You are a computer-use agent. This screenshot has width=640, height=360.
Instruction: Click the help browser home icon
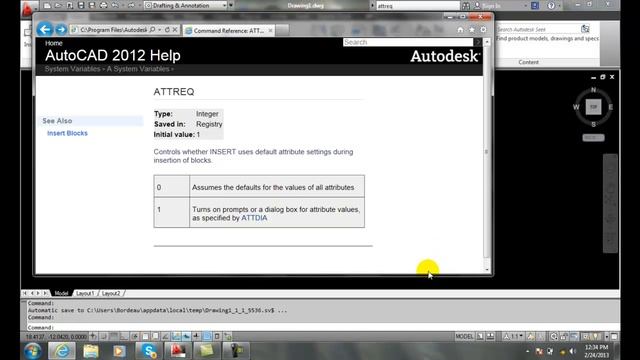pos(460,30)
